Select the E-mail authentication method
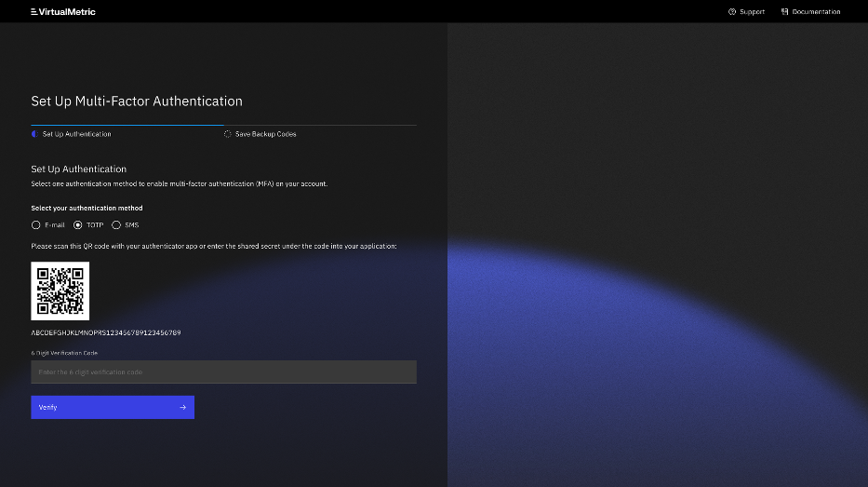The height and width of the screenshot is (487, 868). (x=48, y=225)
